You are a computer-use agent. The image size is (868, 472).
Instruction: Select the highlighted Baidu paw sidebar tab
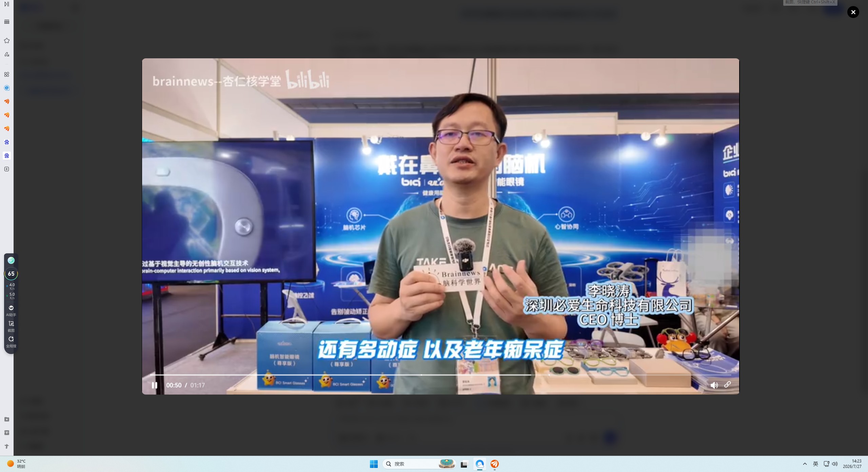pos(7,156)
